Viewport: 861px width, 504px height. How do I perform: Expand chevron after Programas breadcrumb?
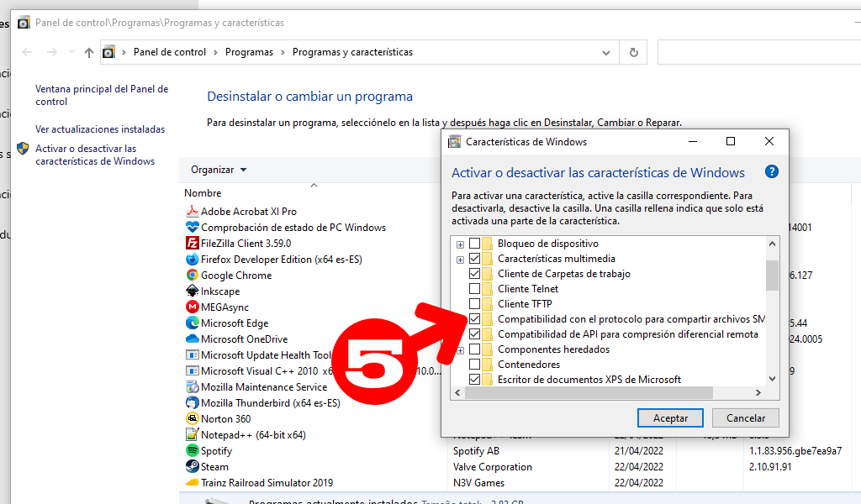click(283, 52)
